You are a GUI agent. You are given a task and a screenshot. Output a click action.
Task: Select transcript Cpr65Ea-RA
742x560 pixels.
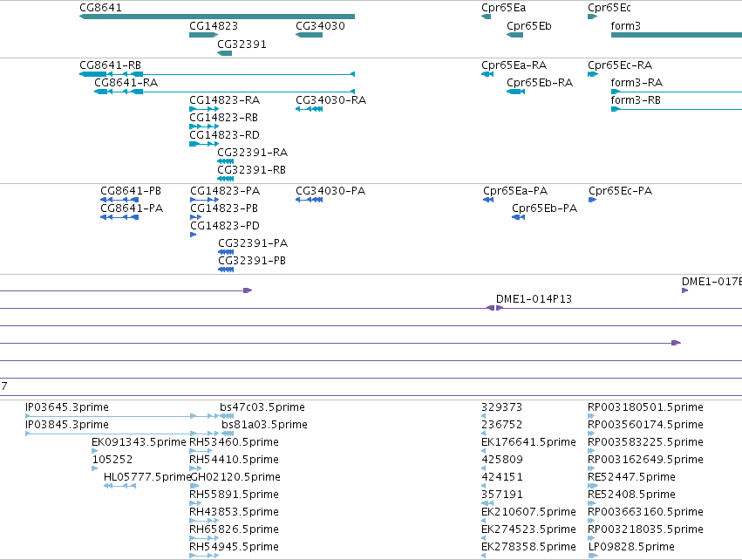(487, 74)
